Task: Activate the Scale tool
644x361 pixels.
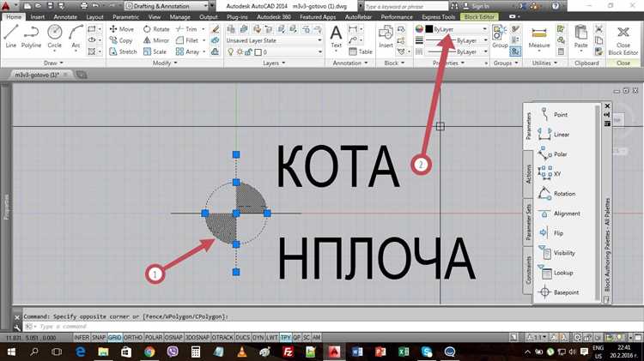Action: click(x=155, y=51)
